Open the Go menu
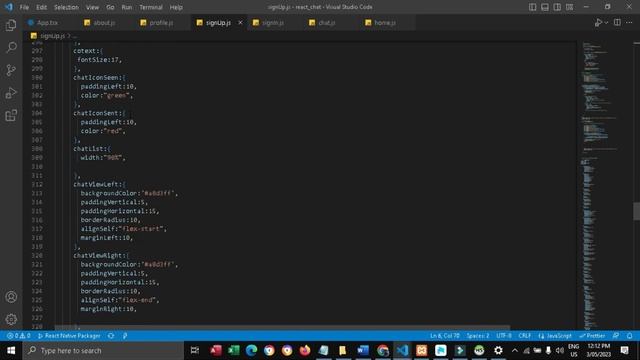The image size is (640, 360). pos(110,7)
